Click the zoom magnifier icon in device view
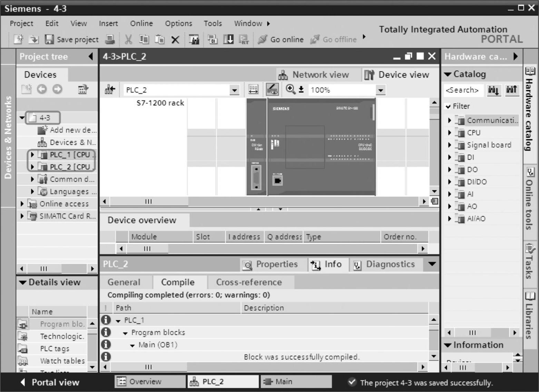Viewport: 539px width, 392px height. tap(291, 90)
